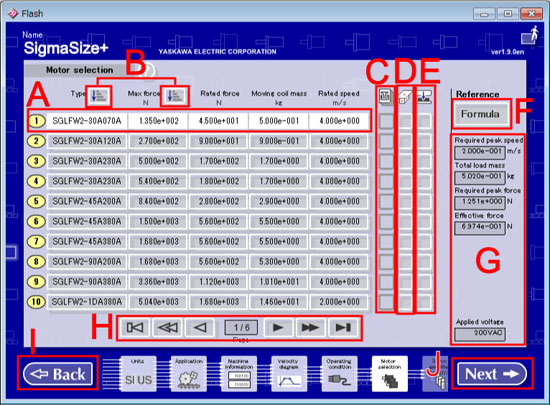Click the dimension drawing column header icon
The width and height of the screenshot is (550, 405).
click(x=405, y=97)
